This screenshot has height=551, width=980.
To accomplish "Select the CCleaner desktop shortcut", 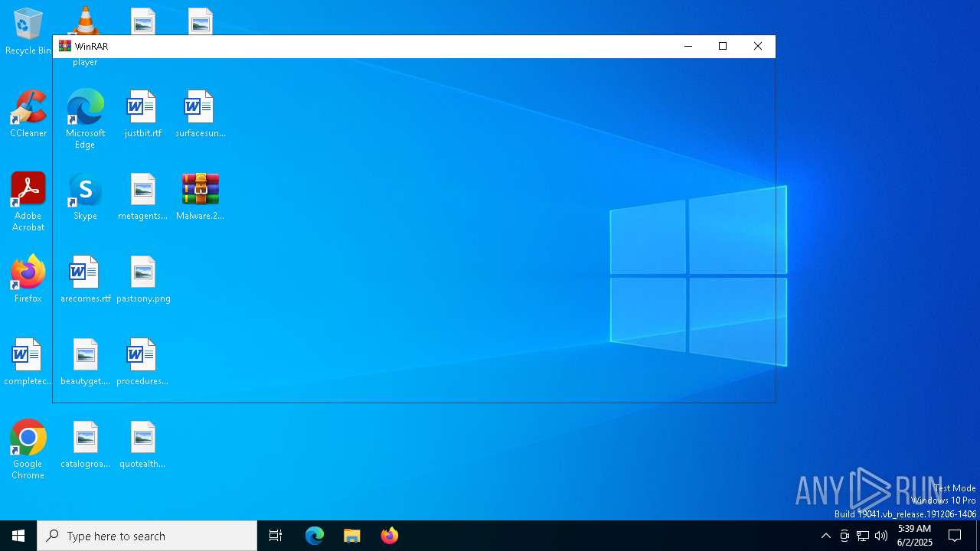I will pyautogui.click(x=28, y=114).
